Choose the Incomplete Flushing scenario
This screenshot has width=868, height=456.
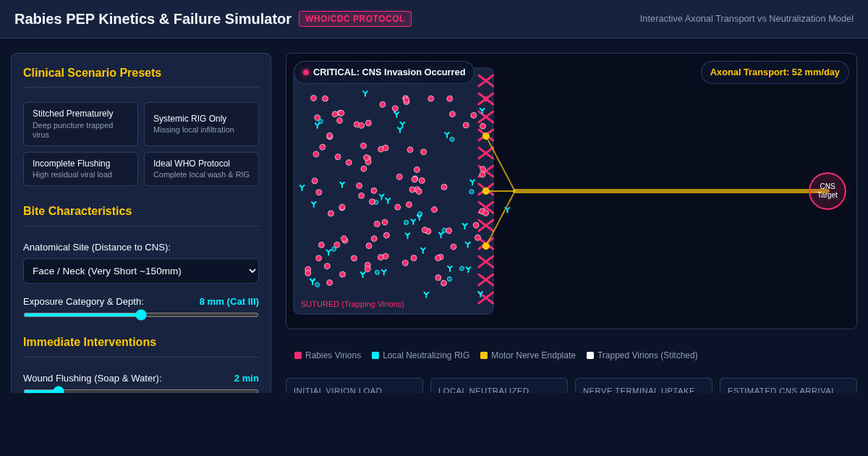click(80, 169)
